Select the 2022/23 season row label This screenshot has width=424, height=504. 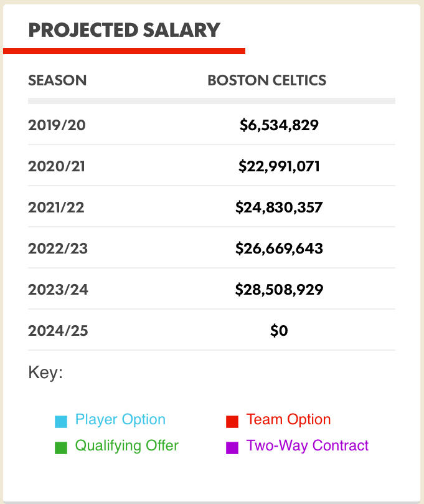[x=58, y=249]
